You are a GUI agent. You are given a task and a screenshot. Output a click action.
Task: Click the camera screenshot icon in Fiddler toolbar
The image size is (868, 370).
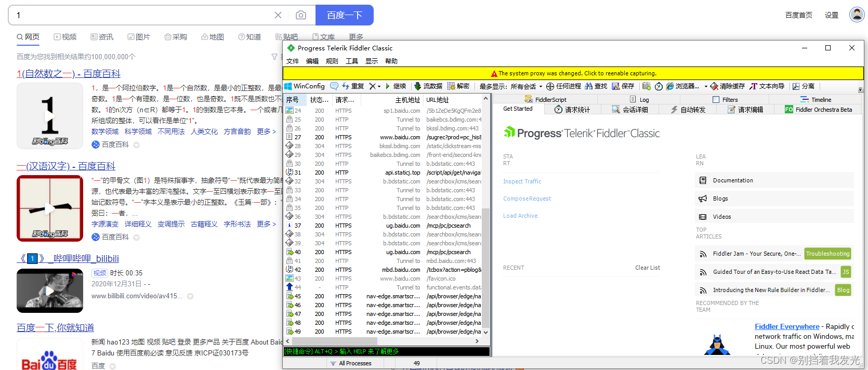pos(647,86)
